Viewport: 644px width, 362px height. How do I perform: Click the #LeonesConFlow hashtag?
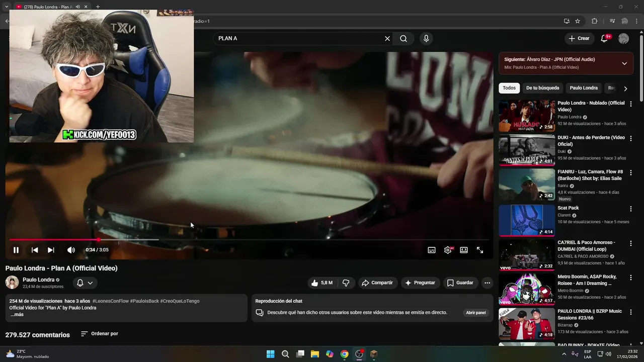[110, 301]
